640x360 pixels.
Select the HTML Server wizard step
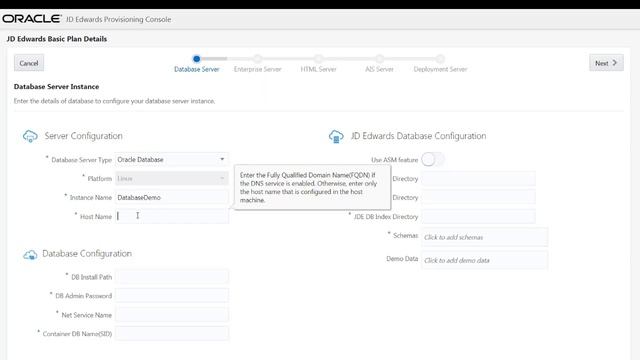pyautogui.click(x=318, y=64)
